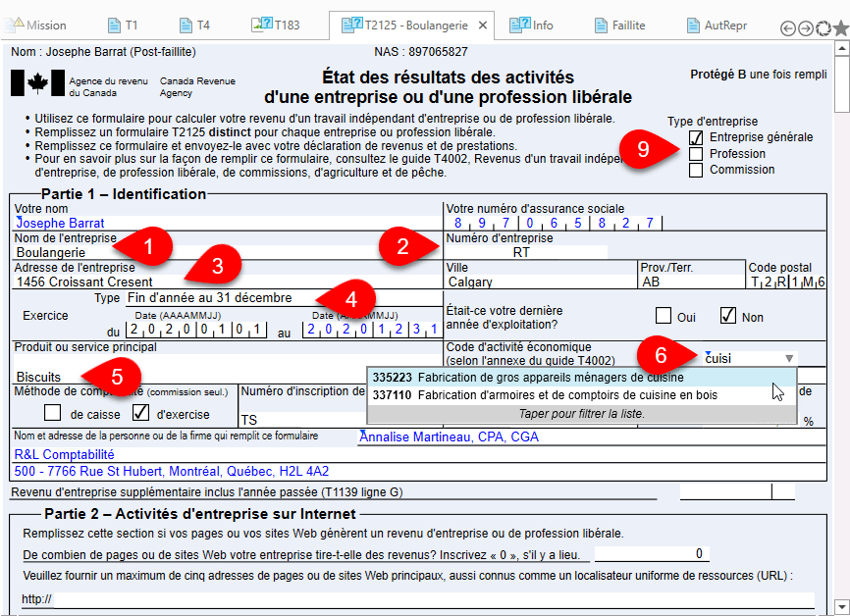Click the T4 tab document icon
This screenshot has width=850, height=616.
186,26
